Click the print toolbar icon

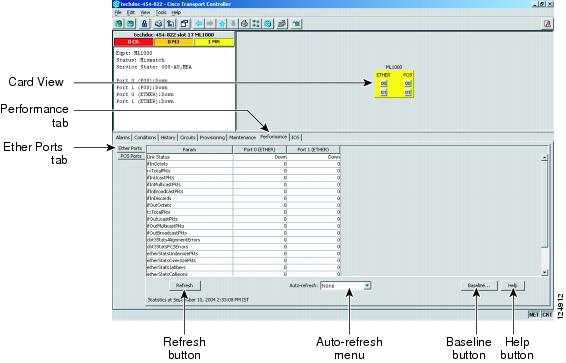click(x=158, y=24)
